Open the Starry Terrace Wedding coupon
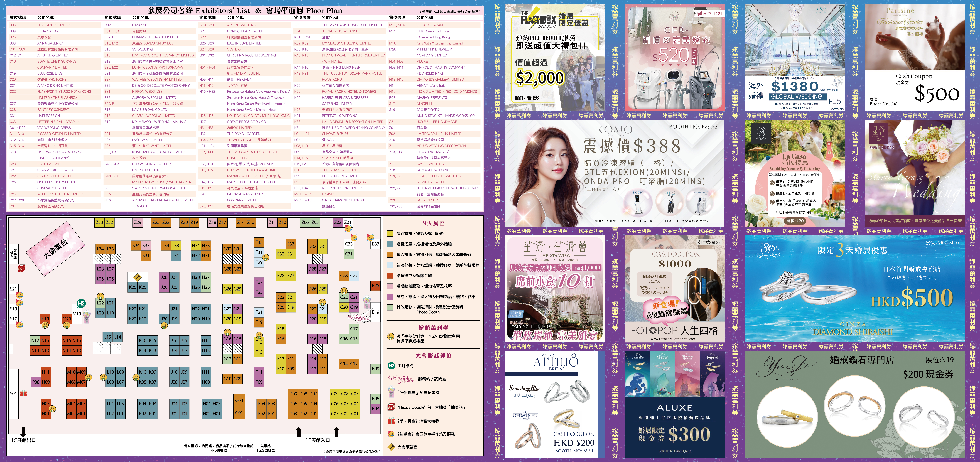The image size is (980, 462). tap(915, 173)
